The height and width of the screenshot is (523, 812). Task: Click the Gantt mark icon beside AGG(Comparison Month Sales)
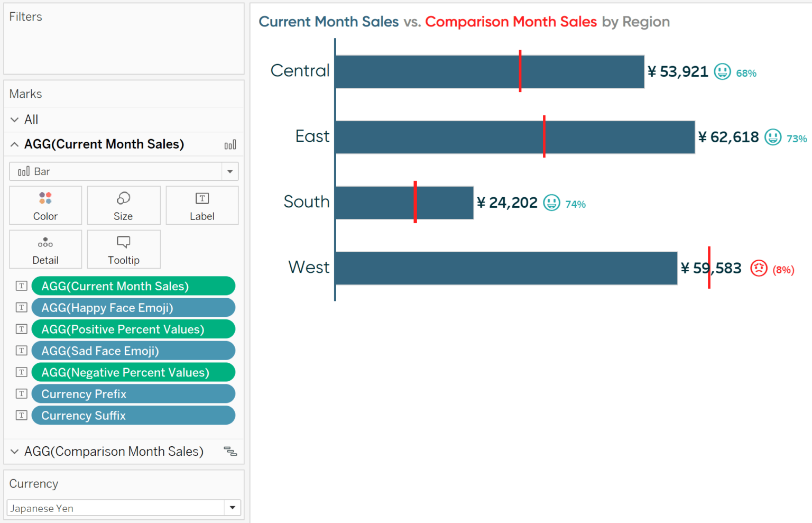pos(230,452)
